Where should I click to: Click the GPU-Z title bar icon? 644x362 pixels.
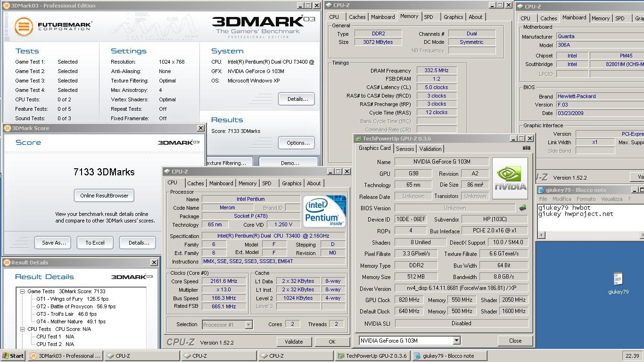click(x=358, y=139)
